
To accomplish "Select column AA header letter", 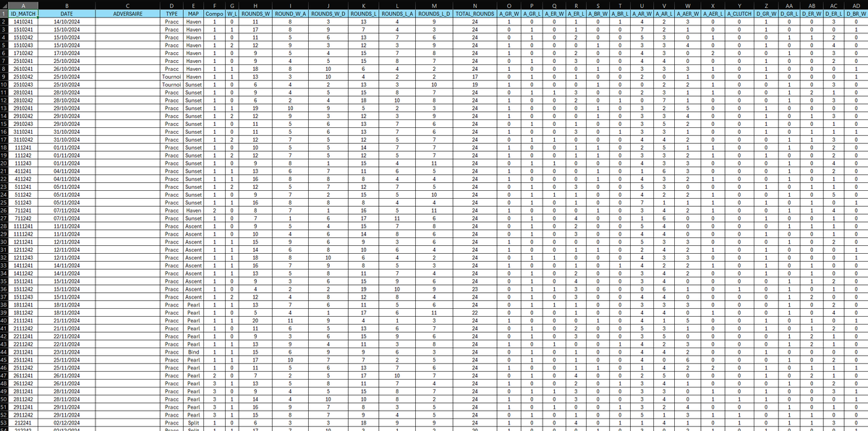I will coord(789,5).
